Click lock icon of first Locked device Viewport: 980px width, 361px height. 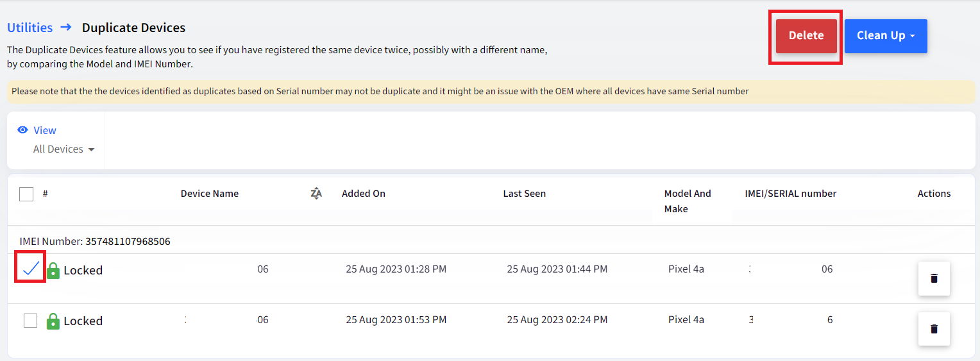(53, 270)
